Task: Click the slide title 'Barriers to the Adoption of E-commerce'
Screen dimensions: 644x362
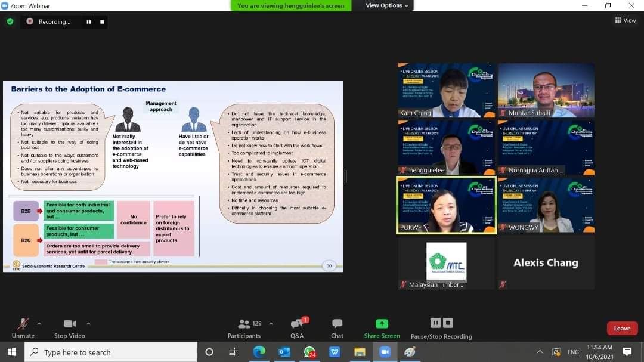Action: click(88, 89)
